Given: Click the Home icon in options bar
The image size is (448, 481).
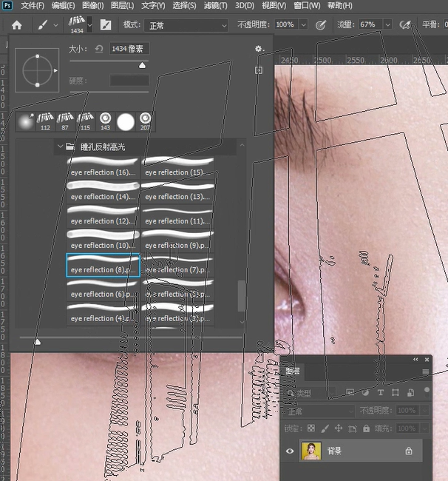Looking at the screenshot, I should point(16,24).
